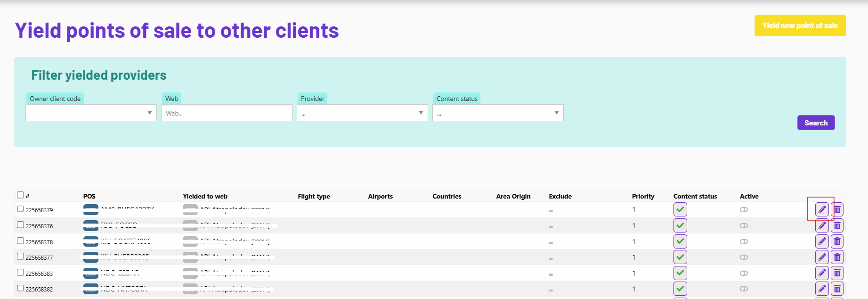This screenshot has height=299, width=868.
Task: Check the select-all checkbox in header
Action: coord(20,195)
